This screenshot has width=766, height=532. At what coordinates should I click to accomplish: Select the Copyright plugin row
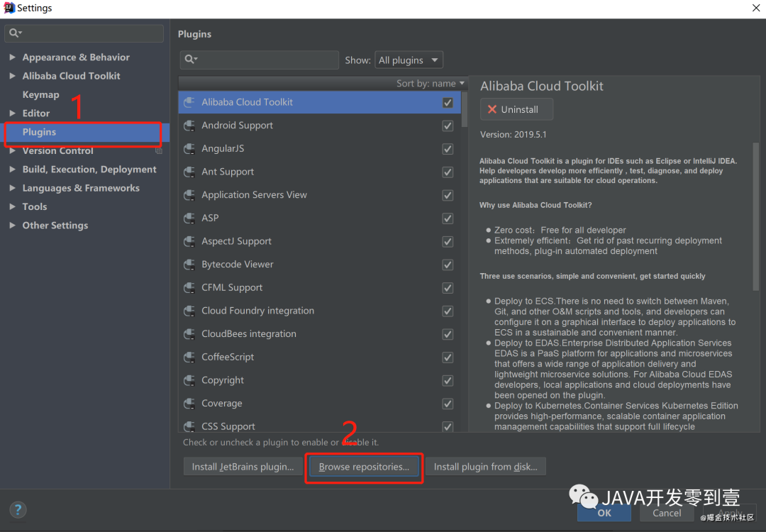pos(319,380)
